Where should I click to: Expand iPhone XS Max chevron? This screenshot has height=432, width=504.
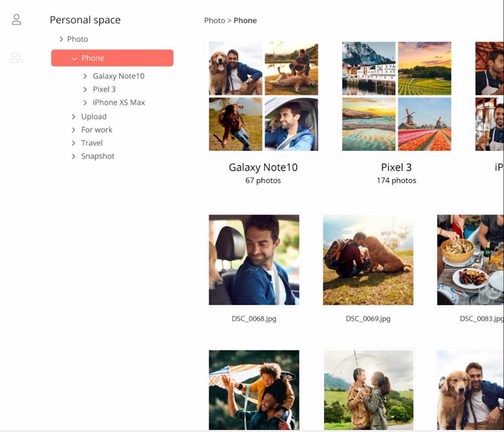(x=85, y=103)
